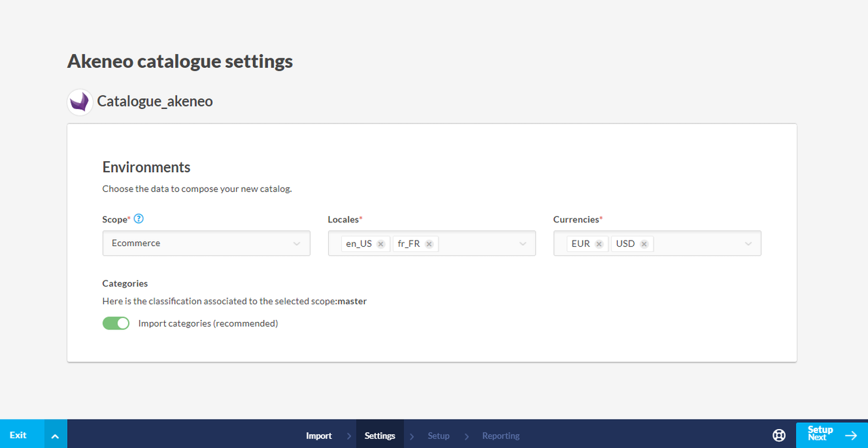Remove the EUR currency tag

tap(599, 244)
